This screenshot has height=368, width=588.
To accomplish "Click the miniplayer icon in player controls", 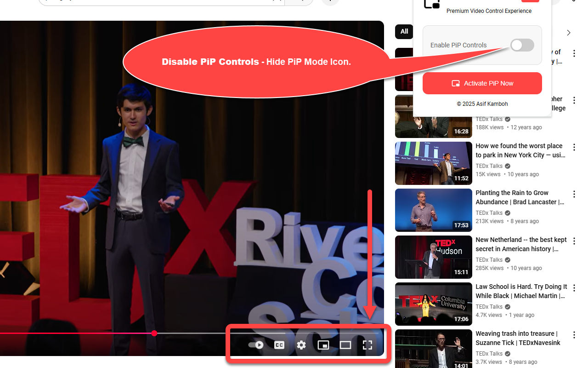I will [323, 345].
